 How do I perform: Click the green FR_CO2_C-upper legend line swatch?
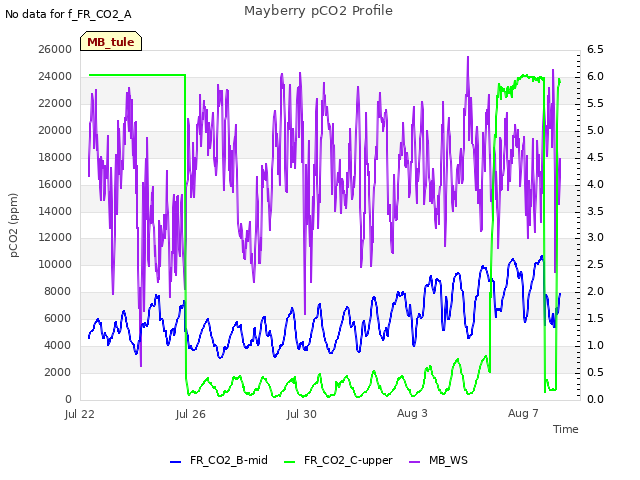click(x=289, y=462)
